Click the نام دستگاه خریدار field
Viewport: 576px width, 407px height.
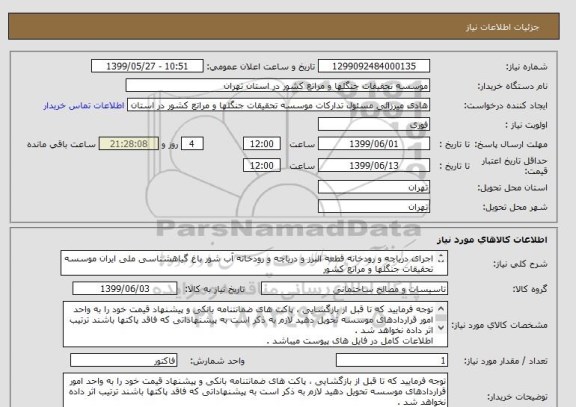[x=277, y=86]
